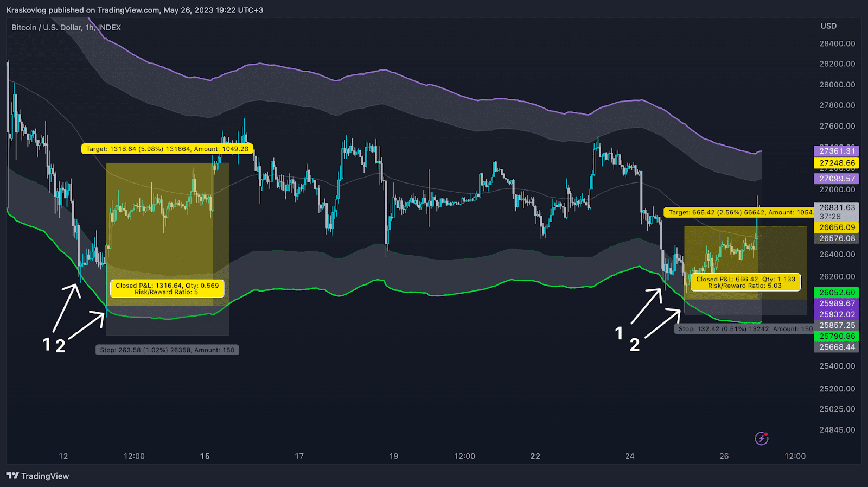This screenshot has height=487, width=868.
Task: Click the 28000.00 price axis value
Action: (x=837, y=85)
